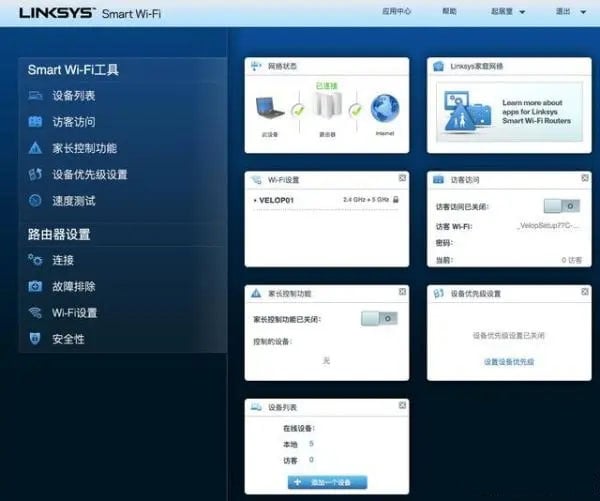This screenshot has width=600, height=501.
Task: Expand the 起居室 dropdown arrow in header
Action: 522,12
